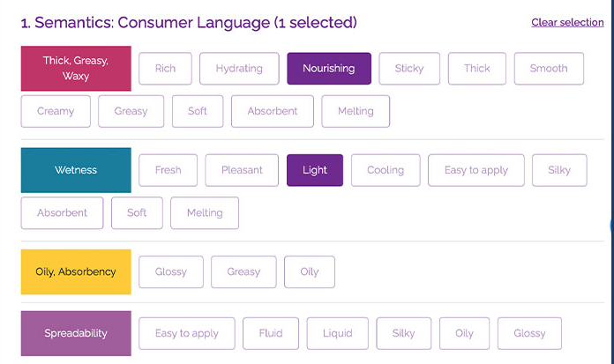This screenshot has width=614, height=364.
Task: Choose Oily in the Oily, Absorbency row
Action: click(310, 272)
